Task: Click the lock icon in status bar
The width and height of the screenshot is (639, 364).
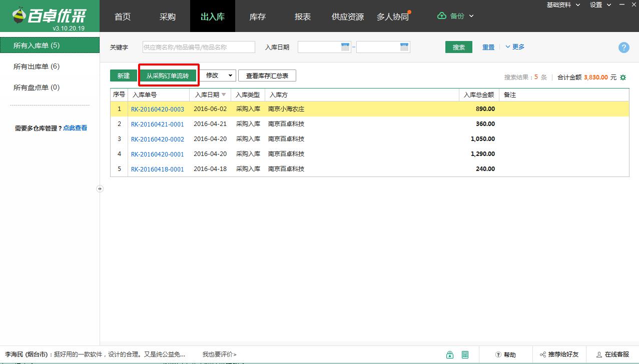Action: tap(450, 354)
